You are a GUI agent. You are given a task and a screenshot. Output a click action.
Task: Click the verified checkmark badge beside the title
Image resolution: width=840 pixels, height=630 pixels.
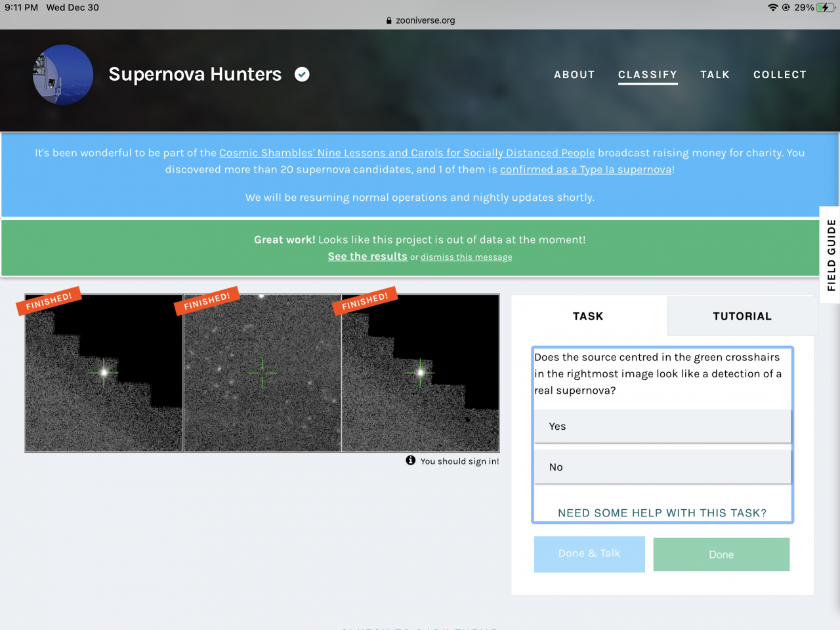pos(302,74)
